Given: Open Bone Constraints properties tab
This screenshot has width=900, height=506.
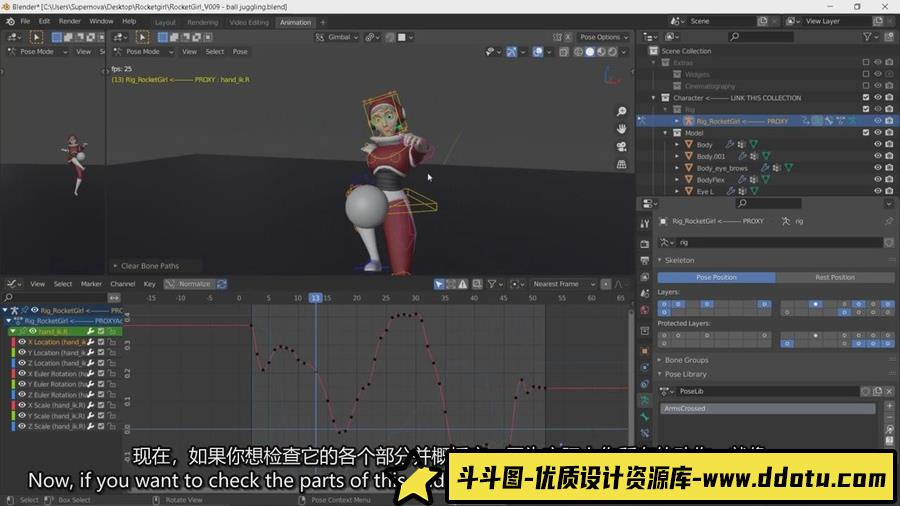Looking at the screenshot, I should [x=645, y=433].
